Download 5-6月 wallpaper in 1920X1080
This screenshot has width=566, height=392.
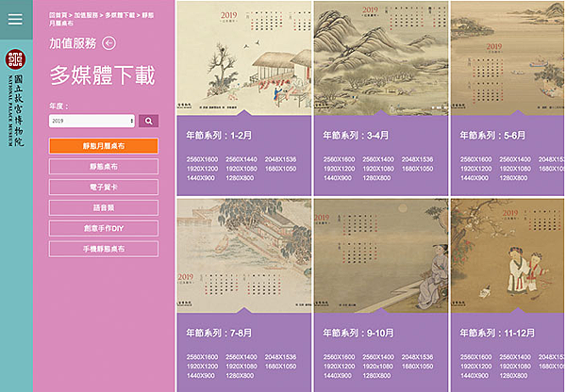[x=515, y=169]
